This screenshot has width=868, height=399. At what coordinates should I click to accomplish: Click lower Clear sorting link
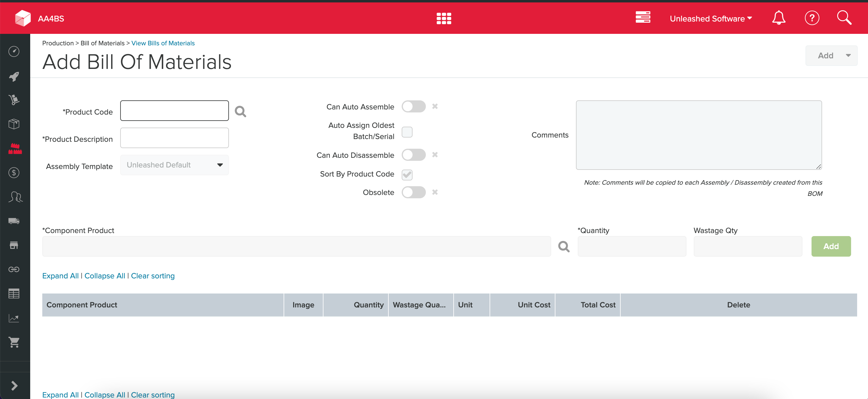point(153,394)
